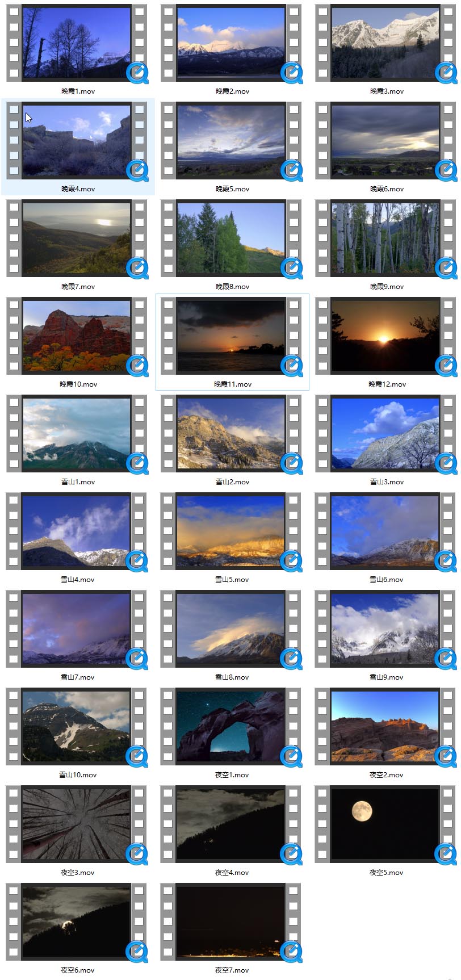Screen dimensions: 461x980
Task: Click the file name 晚霞12.mov
Action: pos(387,384)
